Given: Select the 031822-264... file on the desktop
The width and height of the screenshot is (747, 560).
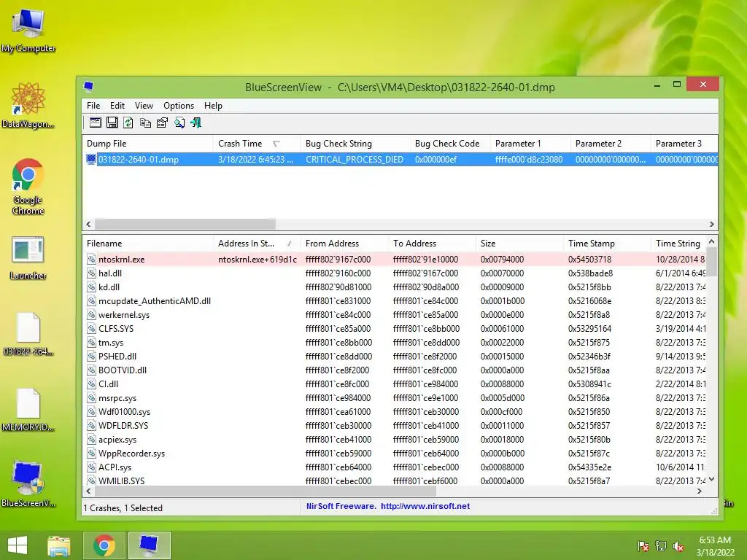Looking at the screenshot, I should [x=28, y=334].
